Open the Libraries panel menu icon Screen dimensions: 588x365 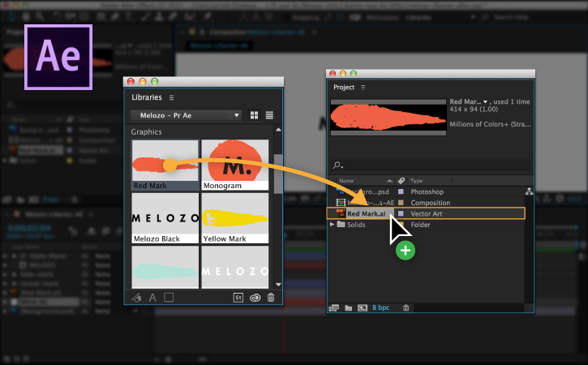pos(171,97)
